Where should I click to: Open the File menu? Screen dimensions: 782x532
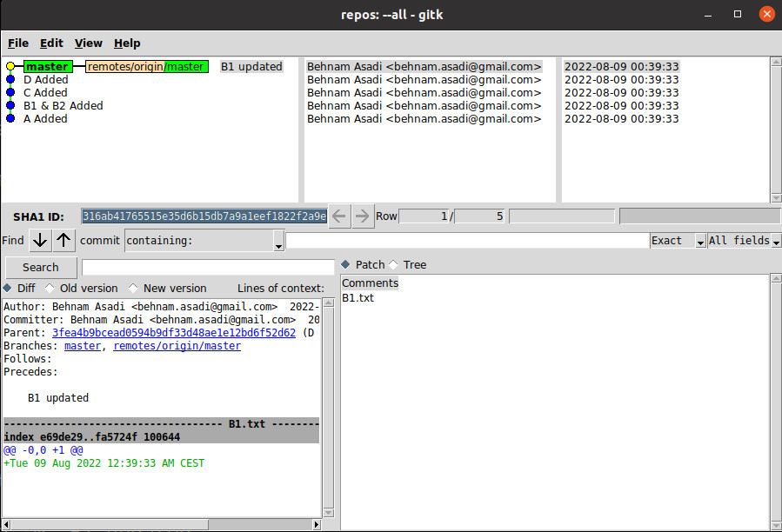[18, 43]
